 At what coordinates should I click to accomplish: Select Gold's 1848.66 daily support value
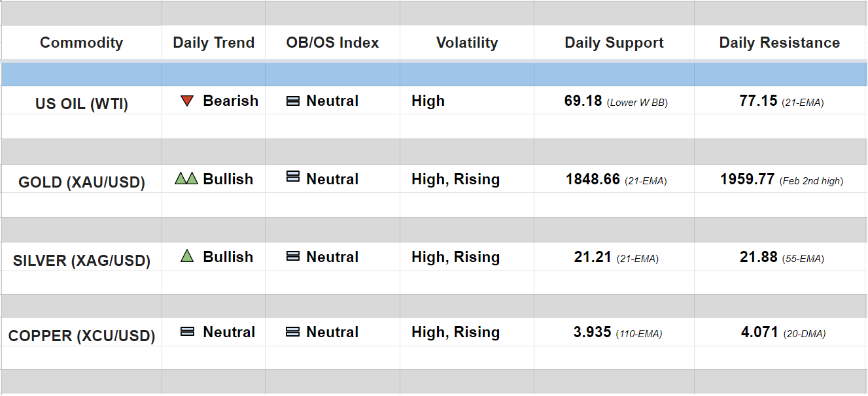pyautogui.click(x=593, y=179)
